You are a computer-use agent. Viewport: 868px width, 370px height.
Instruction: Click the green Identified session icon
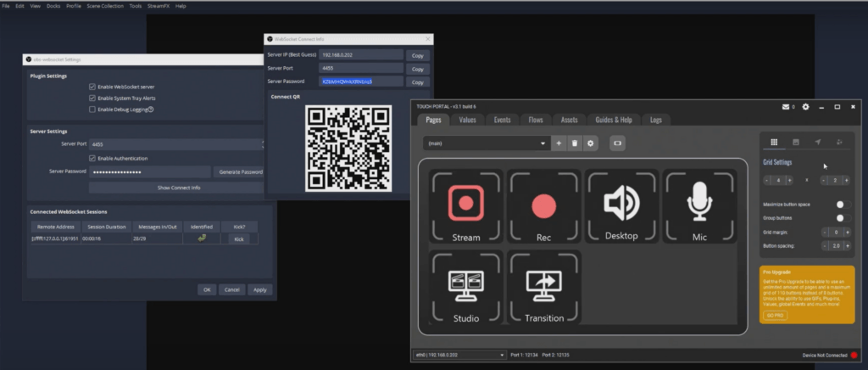[202, 238]
